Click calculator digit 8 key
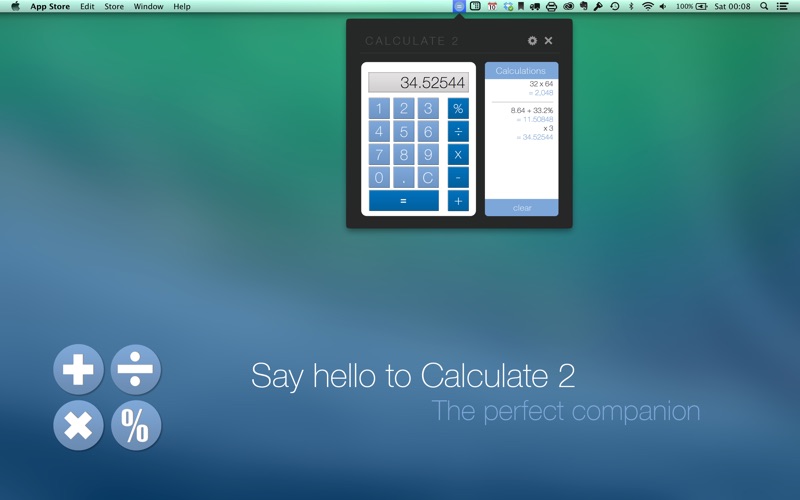The width and height of the screenshot is (800, 500). (x=404, y=155)
